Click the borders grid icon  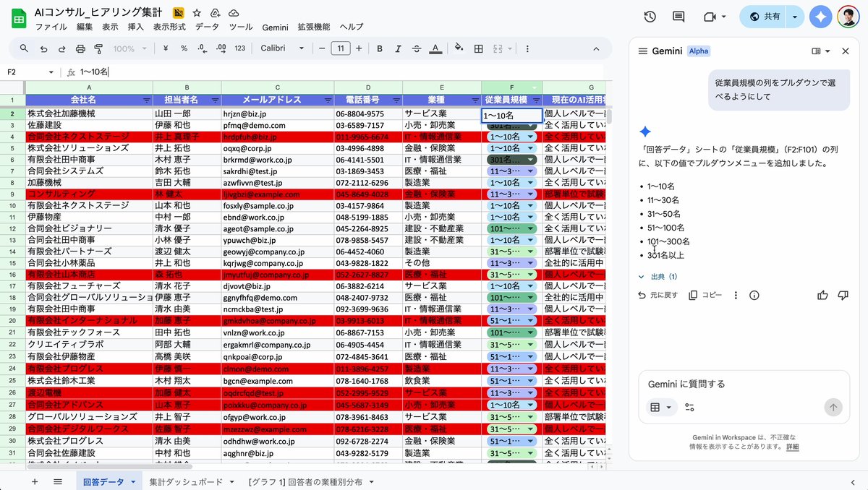point(478,48)
